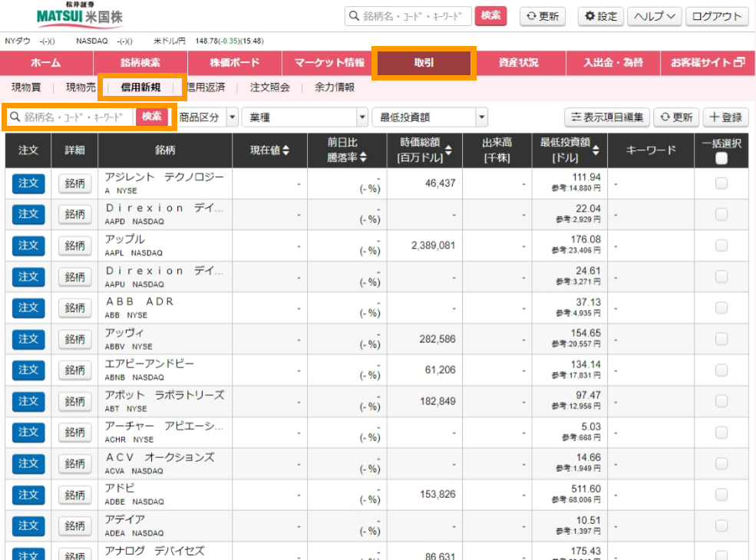
Task: Click the table 更新 refresh button
Action: pos(676,117)
